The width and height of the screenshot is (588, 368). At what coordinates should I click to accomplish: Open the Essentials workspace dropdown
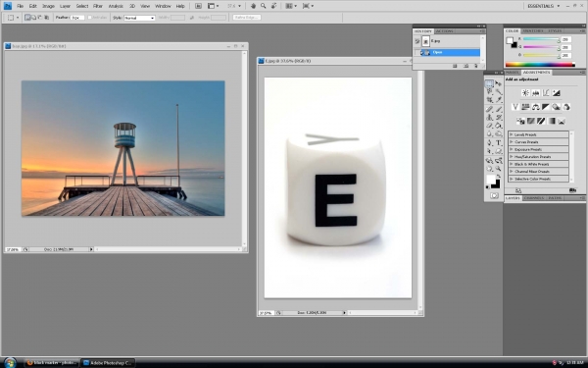(543, 6)
